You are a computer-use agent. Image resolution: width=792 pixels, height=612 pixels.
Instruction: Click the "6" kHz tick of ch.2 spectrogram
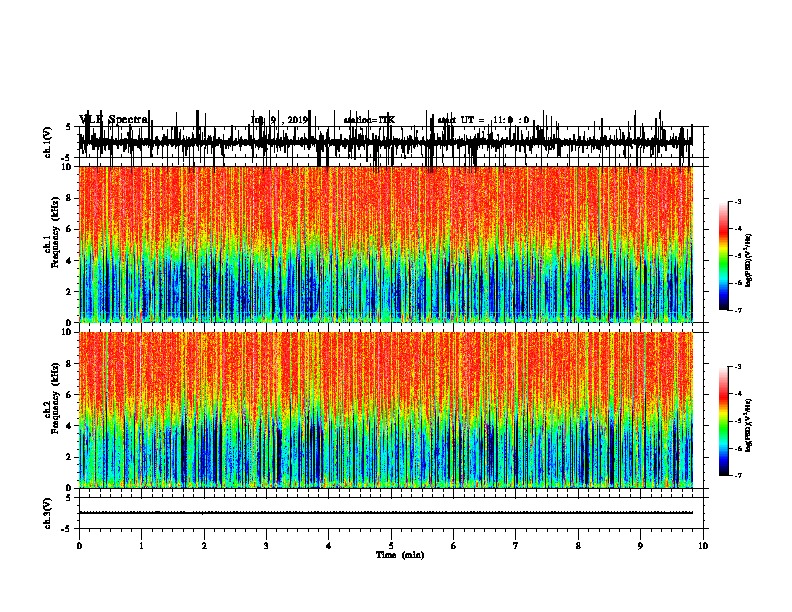pyautogui.click(x=70, y=395)
